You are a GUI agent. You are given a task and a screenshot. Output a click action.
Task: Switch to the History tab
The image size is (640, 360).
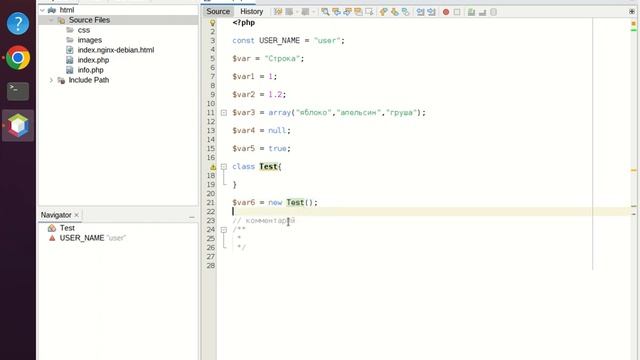(x=251, y=12)
